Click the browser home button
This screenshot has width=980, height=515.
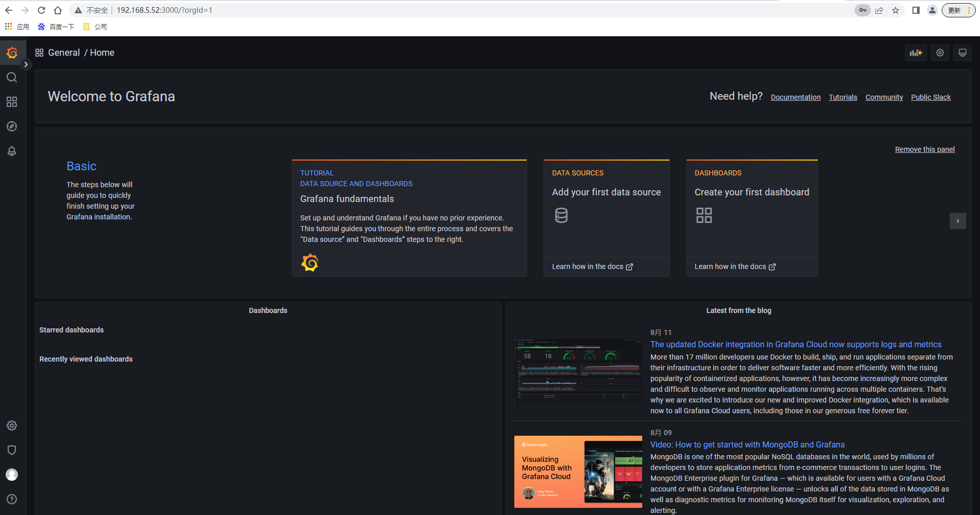tap(58, 10)
